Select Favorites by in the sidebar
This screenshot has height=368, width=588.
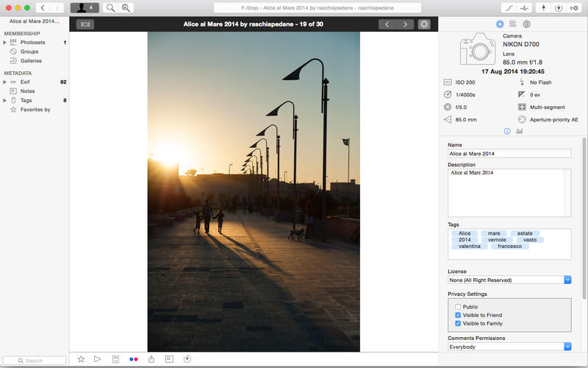coord(35,110)
